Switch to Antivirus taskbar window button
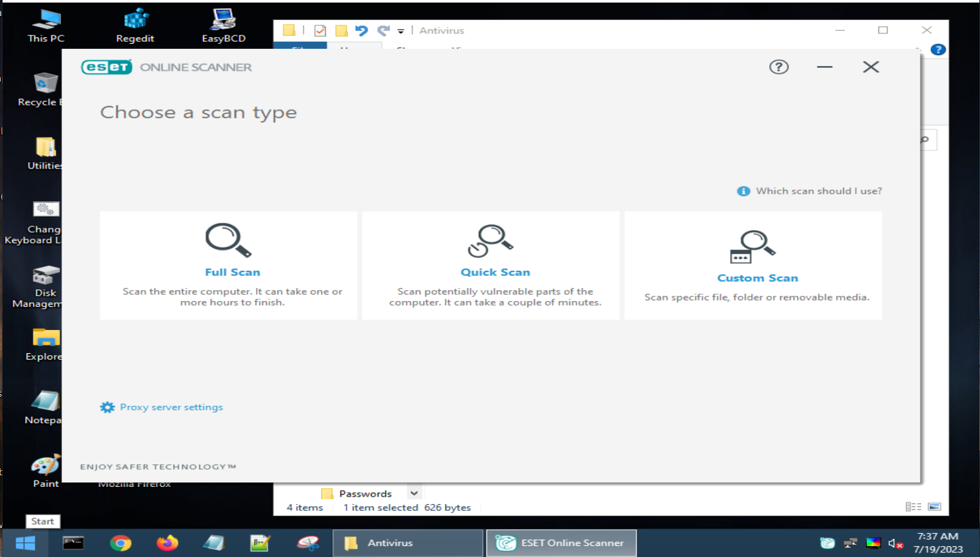The width and height of the screenshot is (980, 557). 407,543
